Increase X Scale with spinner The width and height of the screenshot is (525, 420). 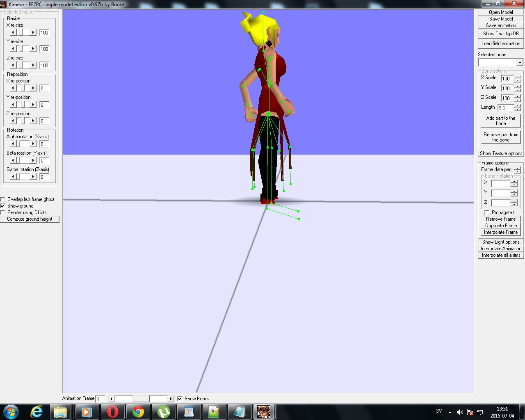518,77
